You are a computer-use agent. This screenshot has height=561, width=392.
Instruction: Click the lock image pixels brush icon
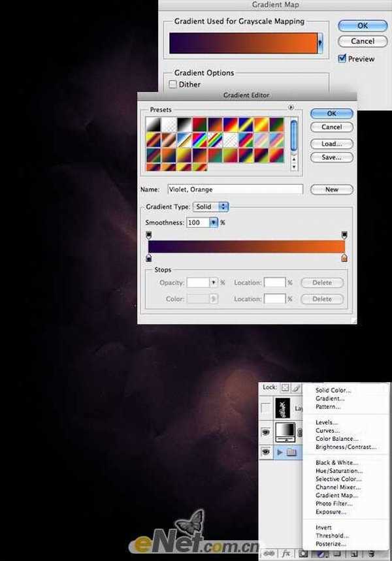tap(296, 387)
